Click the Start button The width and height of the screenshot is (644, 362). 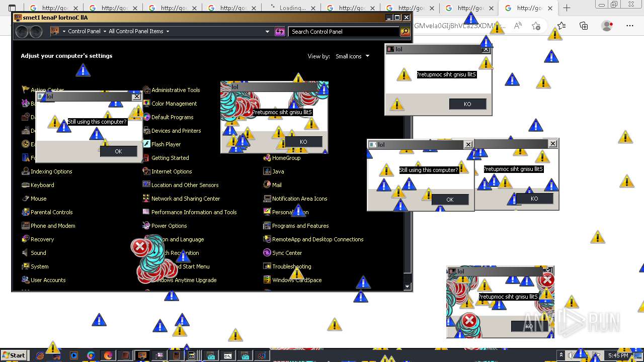coord(14,355)
